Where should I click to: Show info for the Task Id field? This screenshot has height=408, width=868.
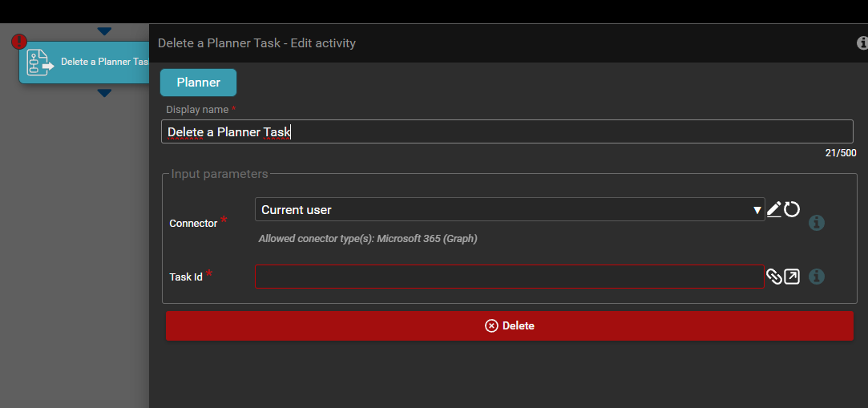click(817, 277)
